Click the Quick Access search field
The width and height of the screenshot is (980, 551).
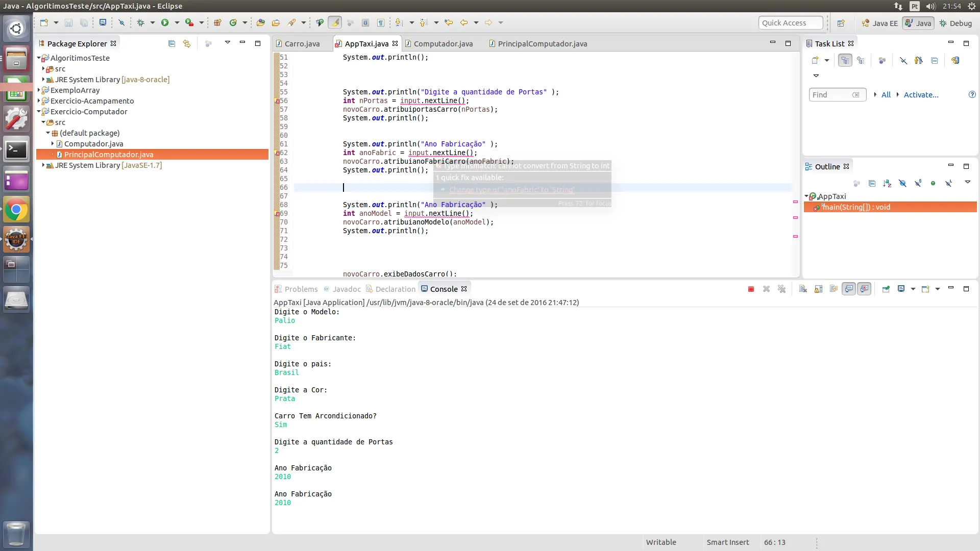790,23
